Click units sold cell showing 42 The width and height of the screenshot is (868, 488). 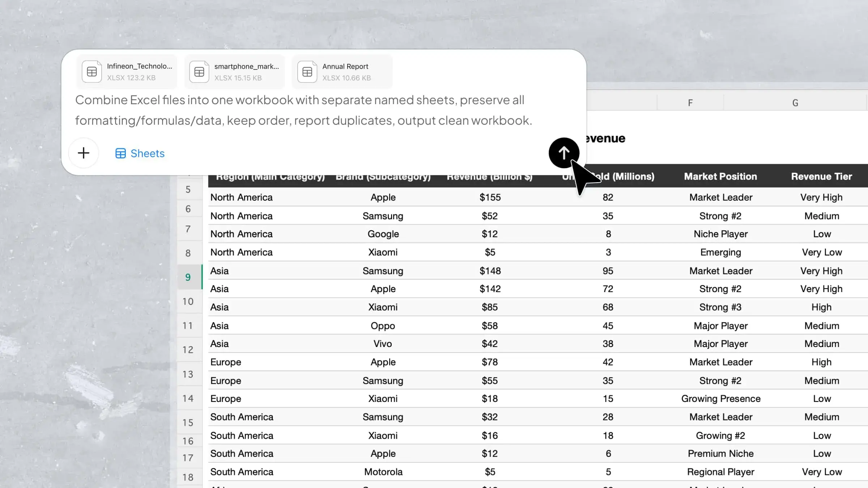point(608,362)
